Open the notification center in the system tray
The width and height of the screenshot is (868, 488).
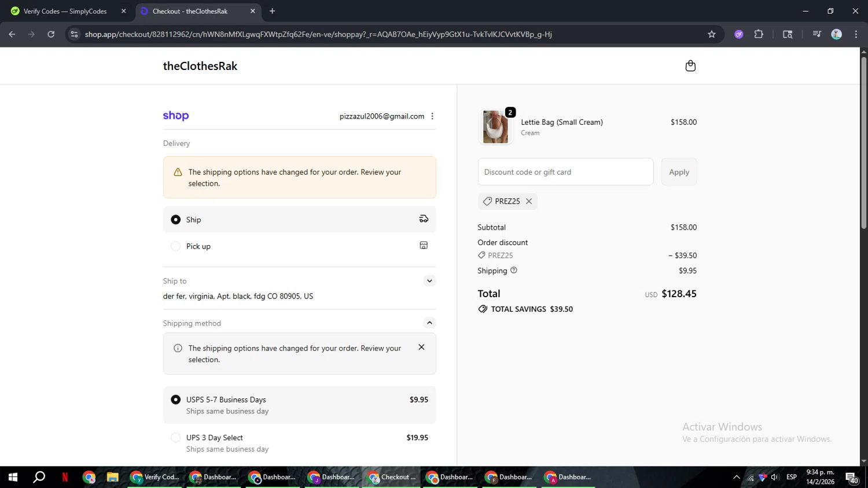[852, 478]
